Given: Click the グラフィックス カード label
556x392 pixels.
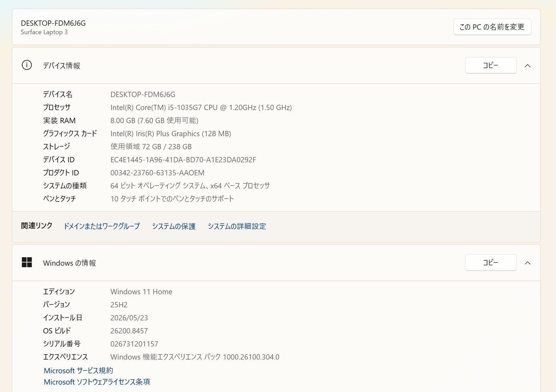Looking at the screenshot, I should pos(70,133).
